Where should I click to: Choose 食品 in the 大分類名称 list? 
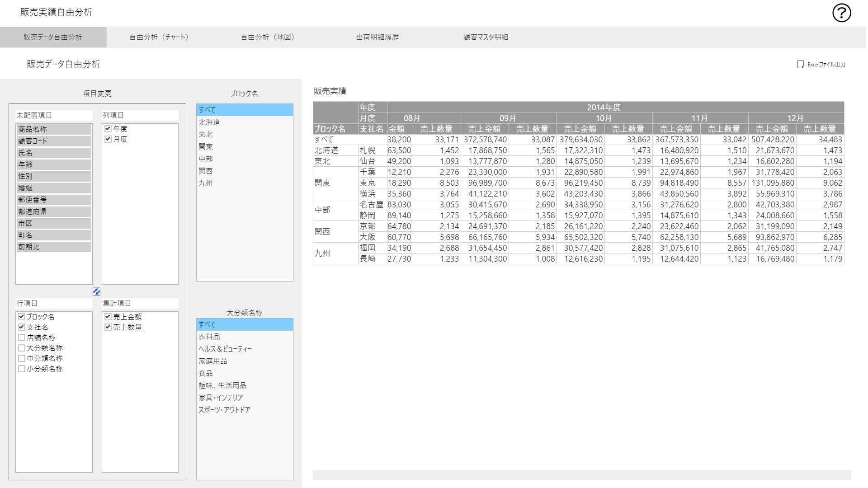(x=206, y=373)
